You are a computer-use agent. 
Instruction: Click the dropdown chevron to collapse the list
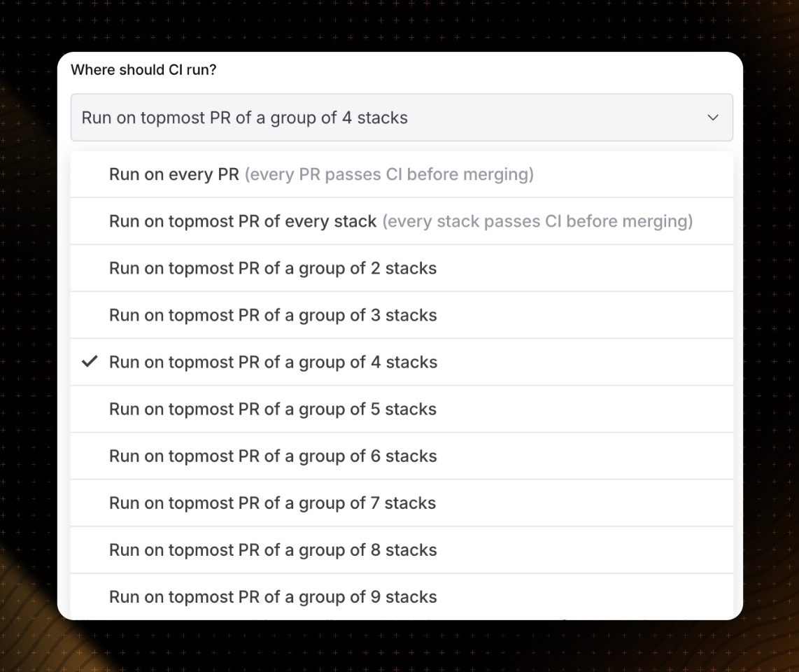(x=713, y=118)
